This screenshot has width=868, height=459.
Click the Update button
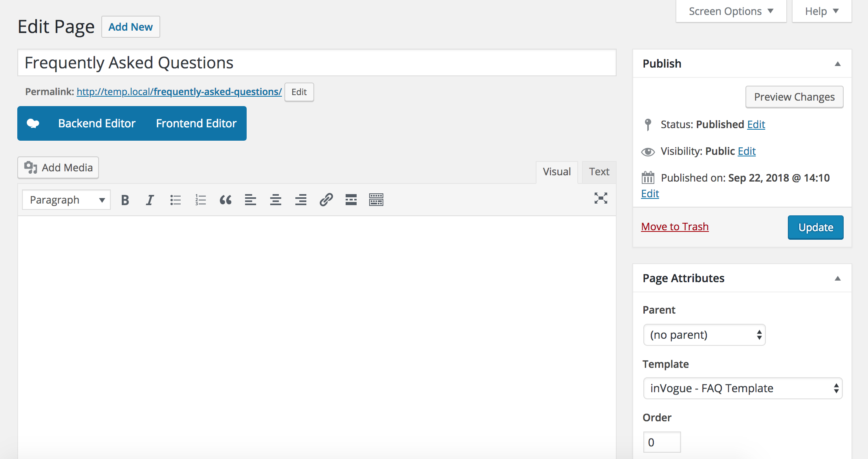[x=815, y=227]
